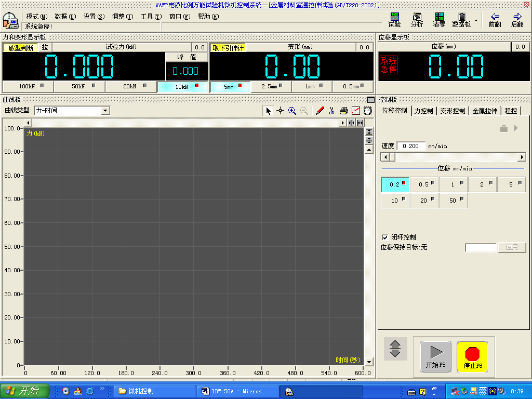The height and width of the screenshot is (399, 532).
Task: Pick the red pen annotation tool
Action: click(x=320, y=111)
